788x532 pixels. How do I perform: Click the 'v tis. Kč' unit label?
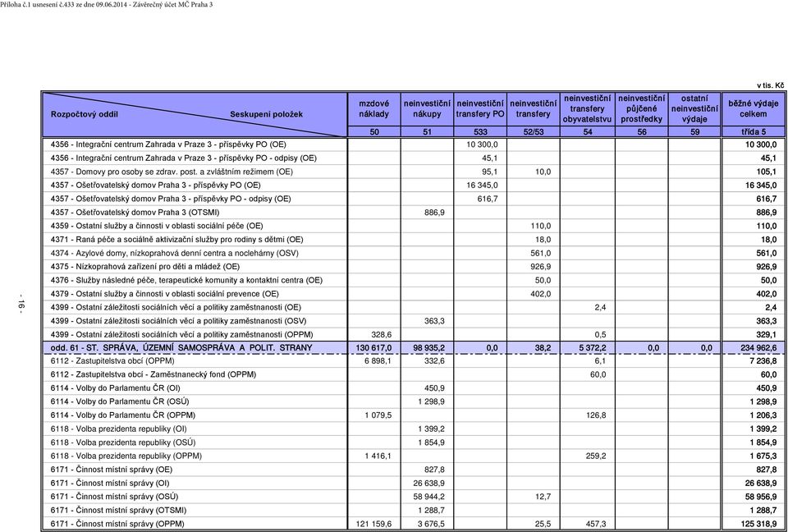(771, 85)
